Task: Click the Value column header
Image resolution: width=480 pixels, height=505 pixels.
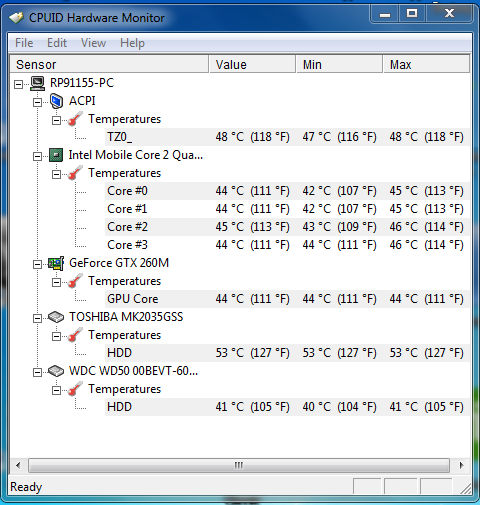Action: [x=252, y=64]
